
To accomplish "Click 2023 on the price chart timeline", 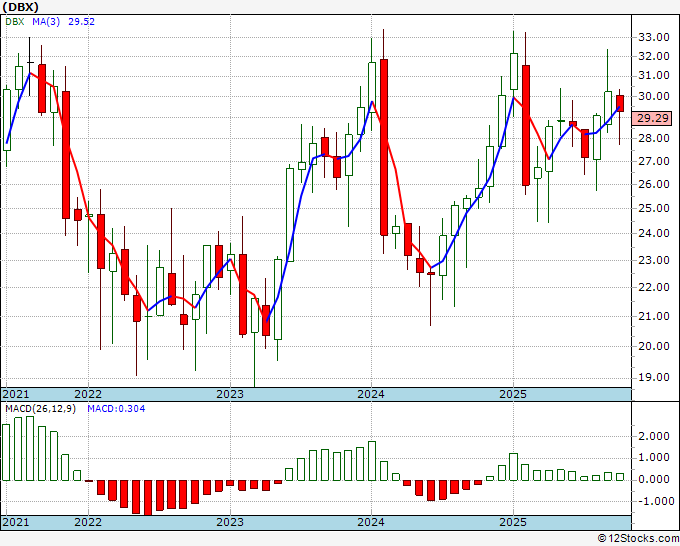I will point(230,394).
